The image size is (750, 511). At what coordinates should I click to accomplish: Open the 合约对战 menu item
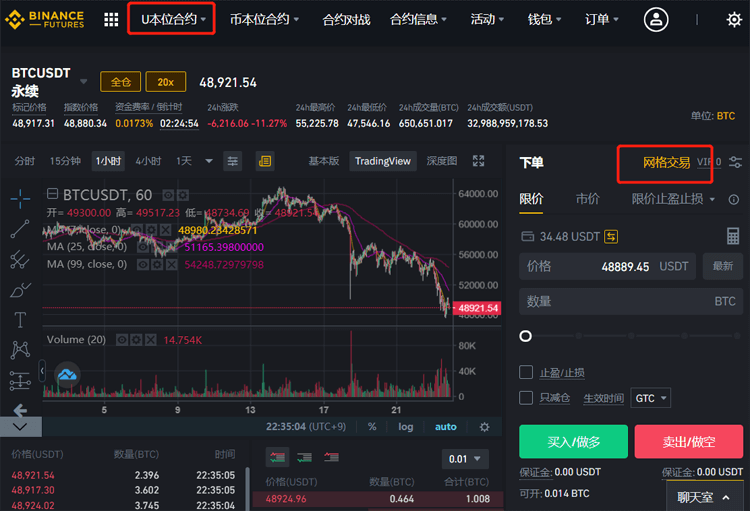pos(346,20)
